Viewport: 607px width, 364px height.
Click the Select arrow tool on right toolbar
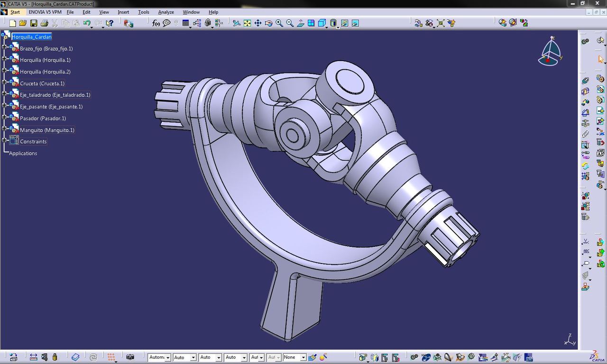coord(601,59)
